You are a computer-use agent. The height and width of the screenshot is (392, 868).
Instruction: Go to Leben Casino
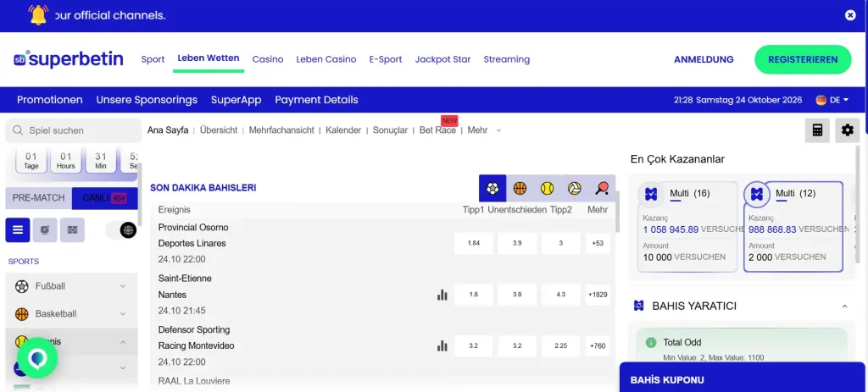coord(326,59)
